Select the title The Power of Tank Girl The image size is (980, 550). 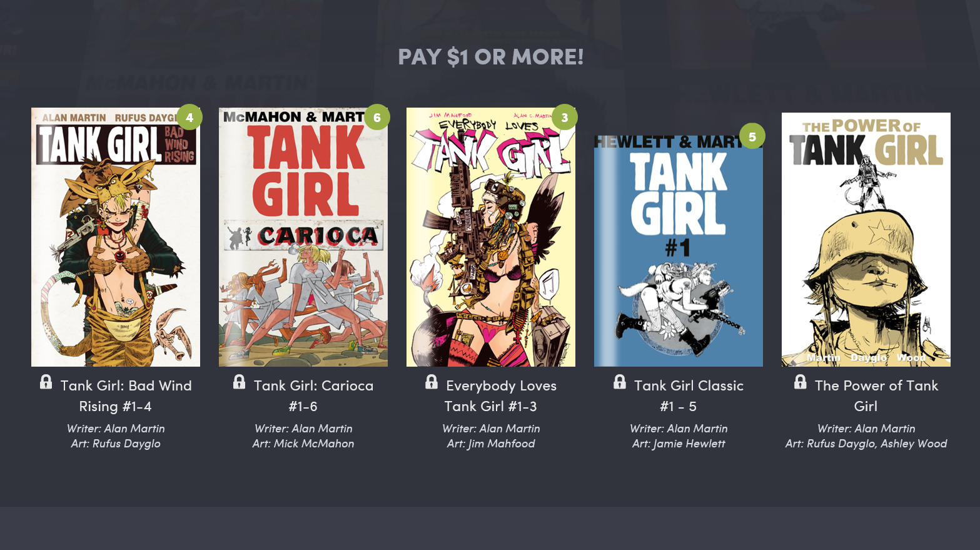(x=876, y=396)
